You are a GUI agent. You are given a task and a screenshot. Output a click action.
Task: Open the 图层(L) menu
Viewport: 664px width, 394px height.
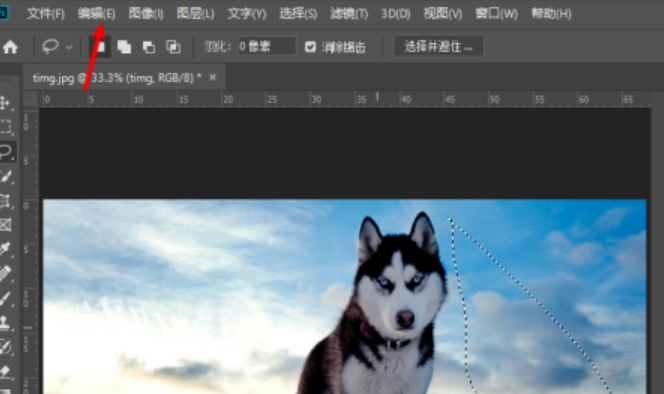(x=195, y=14)
